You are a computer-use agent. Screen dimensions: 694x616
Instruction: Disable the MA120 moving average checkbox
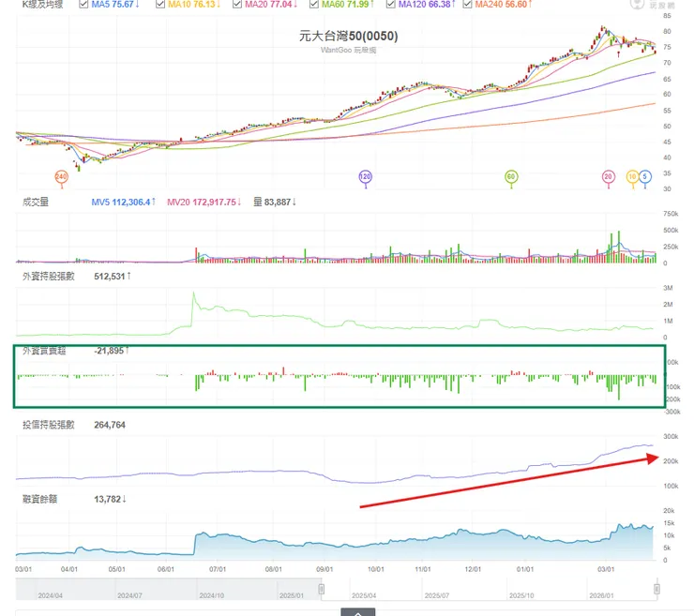point(390,4)
